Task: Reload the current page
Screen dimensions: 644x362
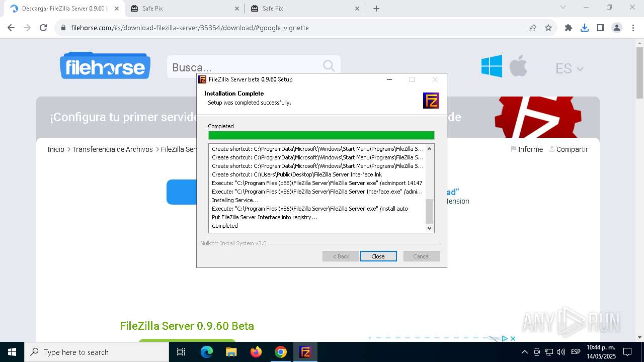Action: [x=43, y=28]
